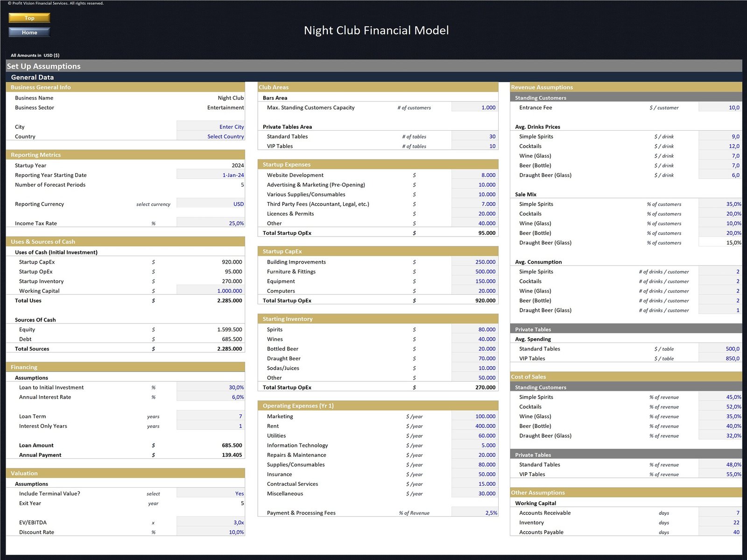Image resolution: width=747 pixels, height=560 pixels.
Task: Select the Cocktails drink price cell
Action: pos(720,147)
